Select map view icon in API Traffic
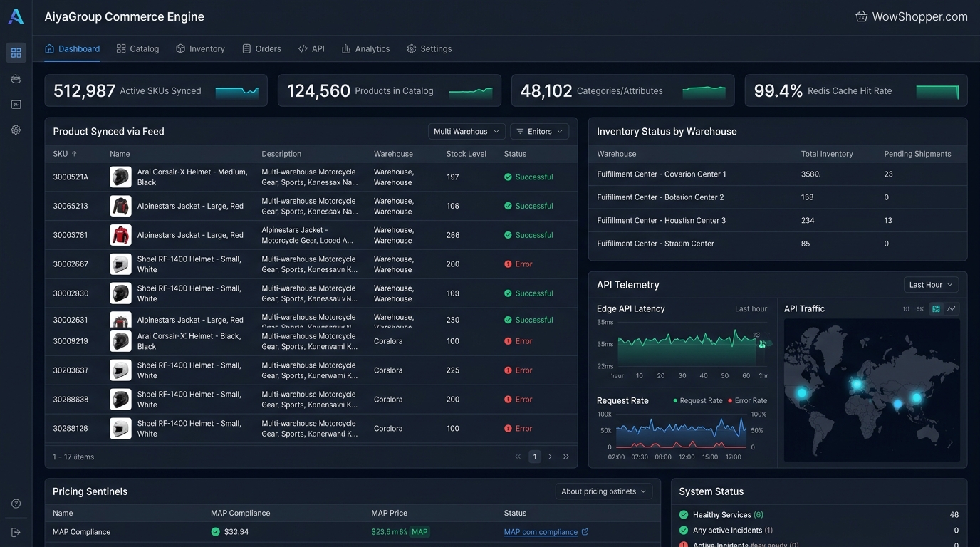The width and height of the screenshot is (980, 547). click(x=936, y=308)
